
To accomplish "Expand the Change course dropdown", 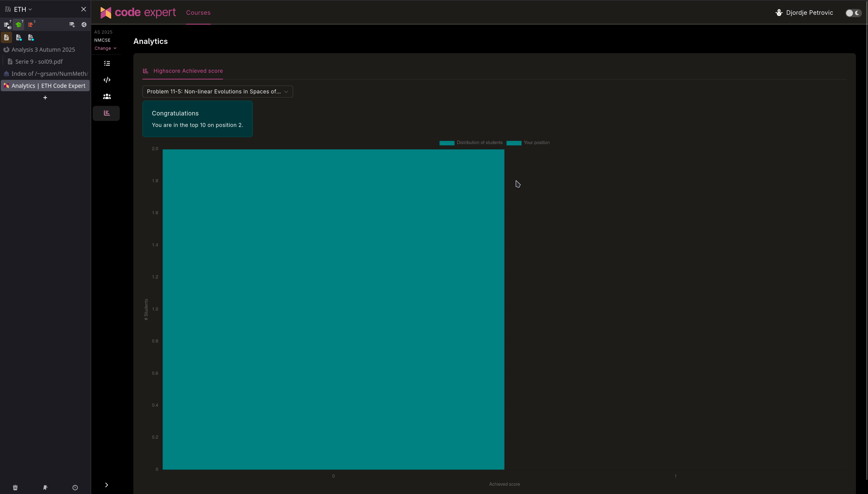I will 105,48.
